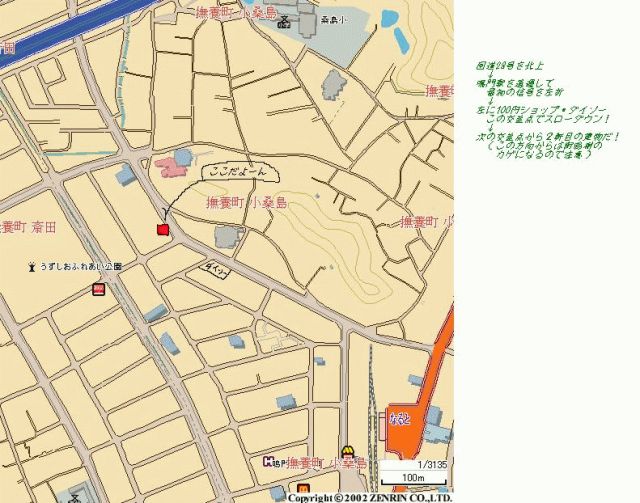The height and width of the screenshot is (503, 640).
Task: Click the ダイソー label box
Action: (x=217, y=271)
